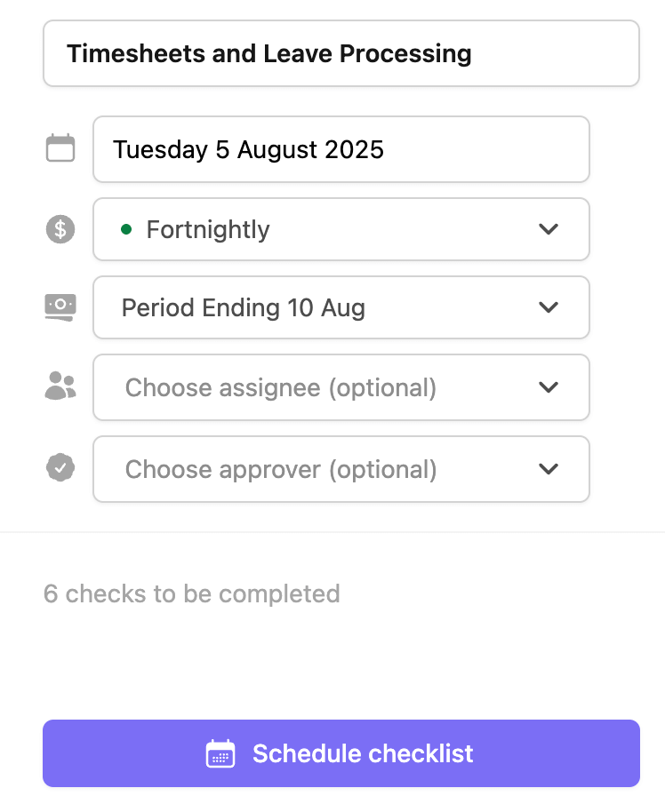Click the people assignee icon

click(x=60, y=386)
